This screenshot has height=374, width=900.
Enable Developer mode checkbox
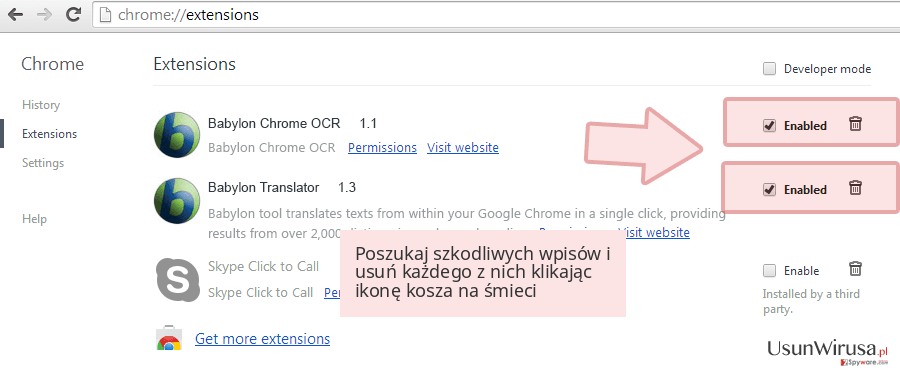point(769,69)
